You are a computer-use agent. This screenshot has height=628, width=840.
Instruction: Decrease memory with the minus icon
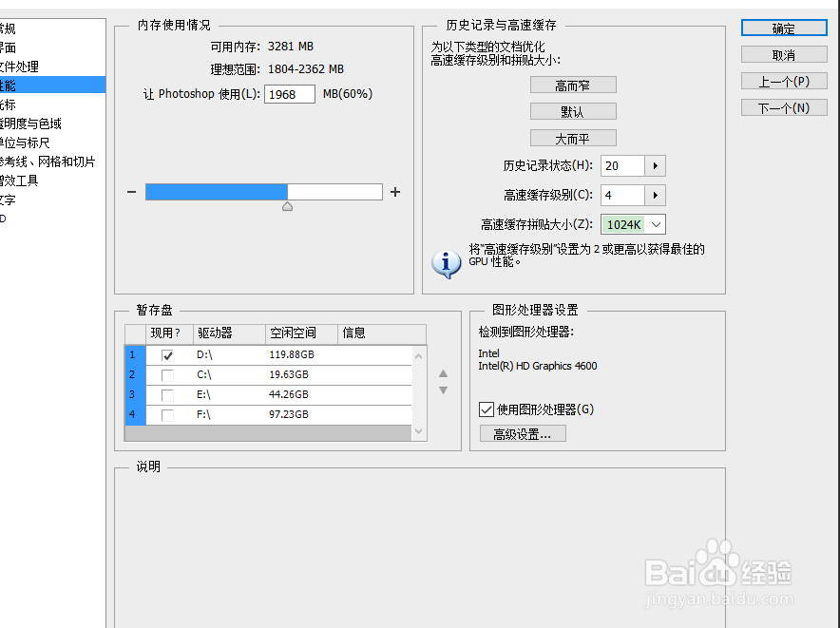coord(132,192)
